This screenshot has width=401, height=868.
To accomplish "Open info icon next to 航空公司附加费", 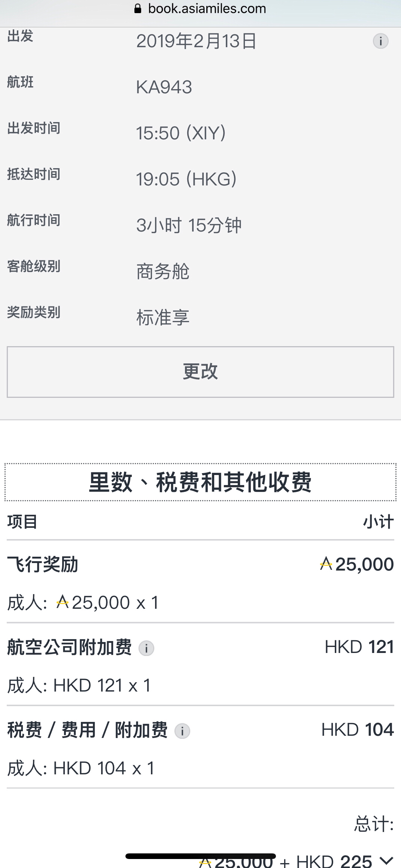I will pyautogui.click(x=146, y=648).
